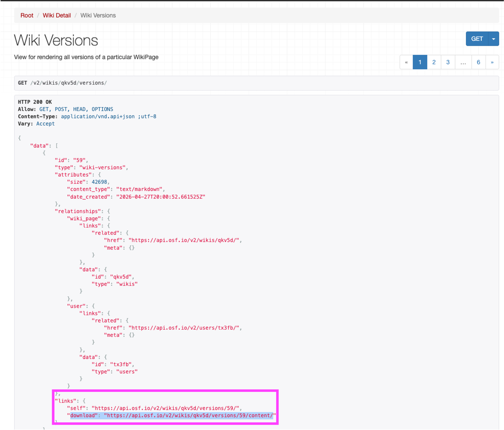Image resolution: width=504 pixels, height=430 pixels.
Task: Click the "user" relationship key
Action: 76,306
